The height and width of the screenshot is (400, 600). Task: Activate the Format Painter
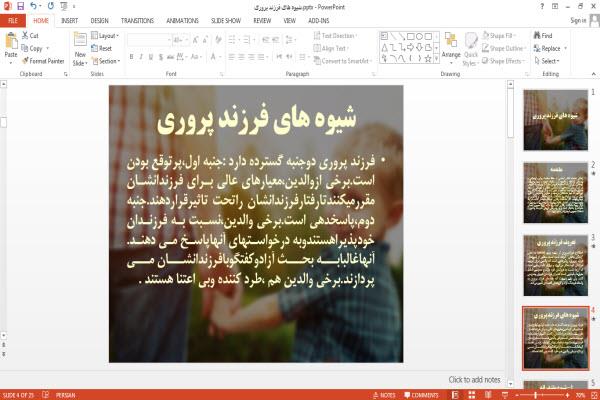(43, 61)
